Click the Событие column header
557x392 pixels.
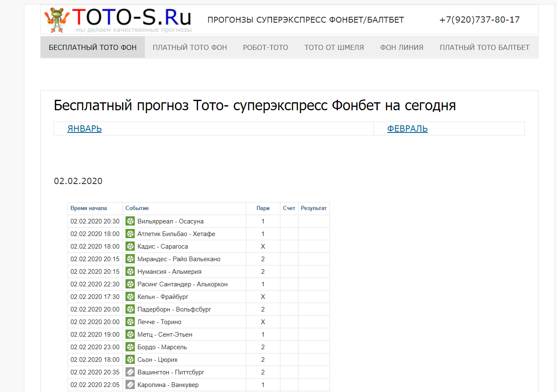tap(137, 208)
